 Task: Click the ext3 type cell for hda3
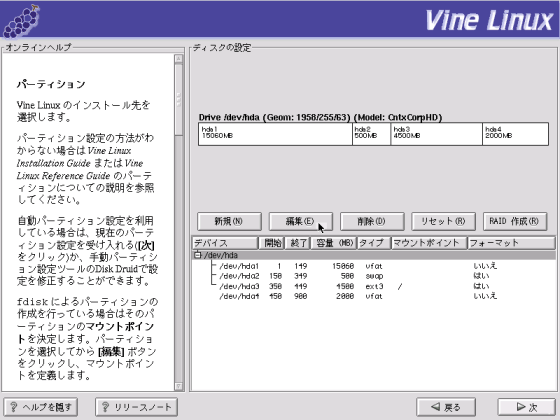374,286
